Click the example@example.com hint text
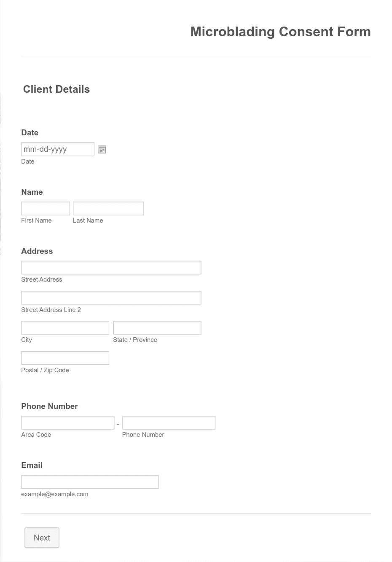The width and height of the screenshot is (392, 562). (55, 494)
